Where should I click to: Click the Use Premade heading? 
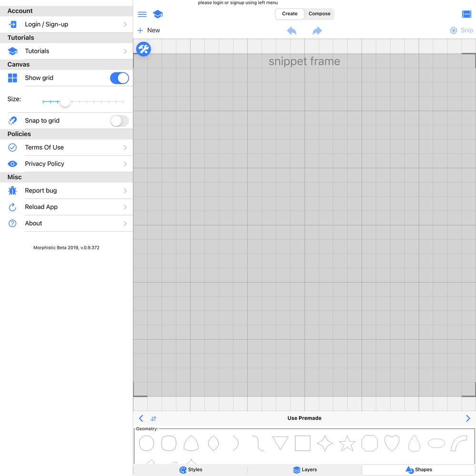(x=305, y=418)
